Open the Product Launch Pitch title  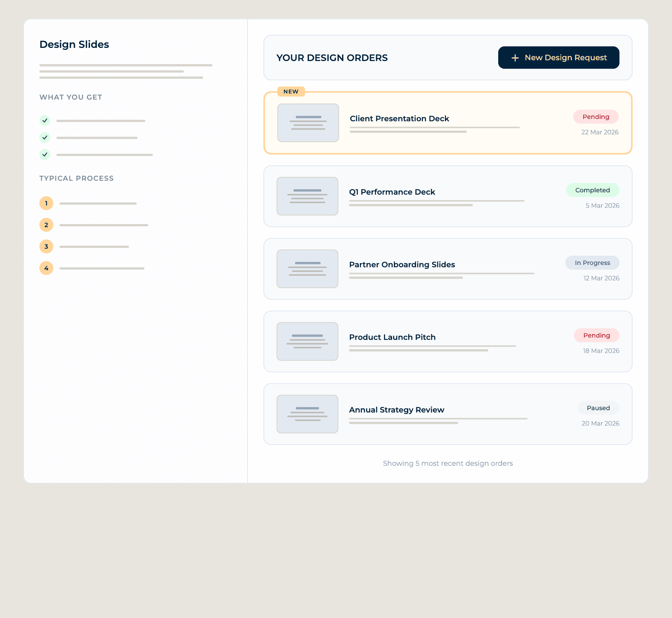point(392,337)
